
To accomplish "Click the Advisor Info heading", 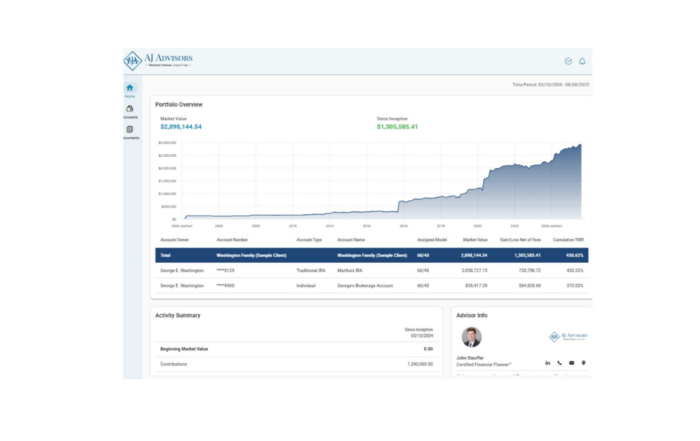I will pyautogui.click(x=472, y=315).
